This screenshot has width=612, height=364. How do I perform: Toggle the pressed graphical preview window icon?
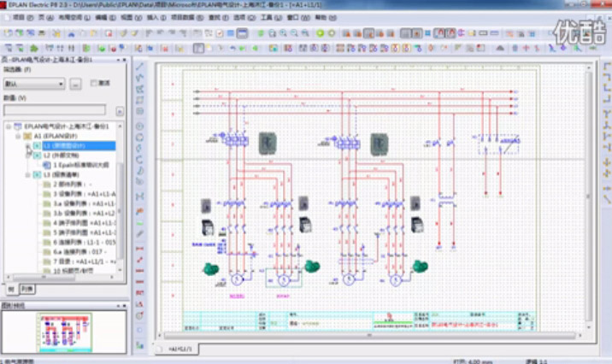[x=242, y=33]
